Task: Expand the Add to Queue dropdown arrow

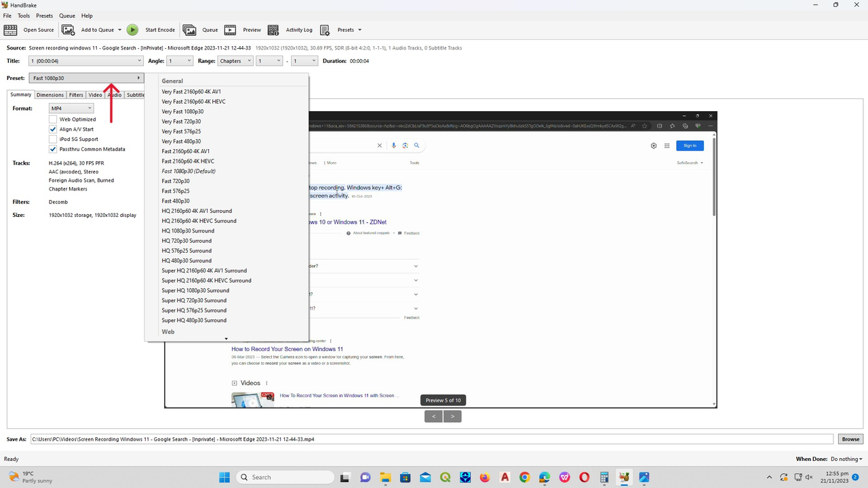Action: [x=120, y=30]
